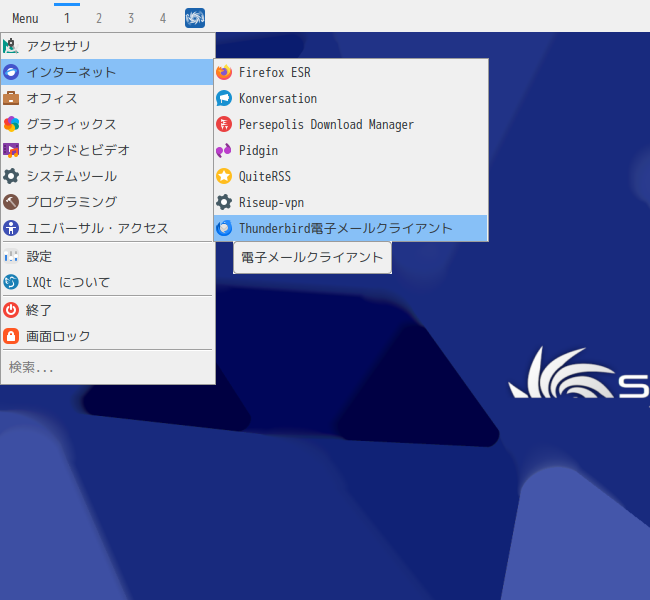
Task: Click the オフィス briefcase icon
Action: 11,98
